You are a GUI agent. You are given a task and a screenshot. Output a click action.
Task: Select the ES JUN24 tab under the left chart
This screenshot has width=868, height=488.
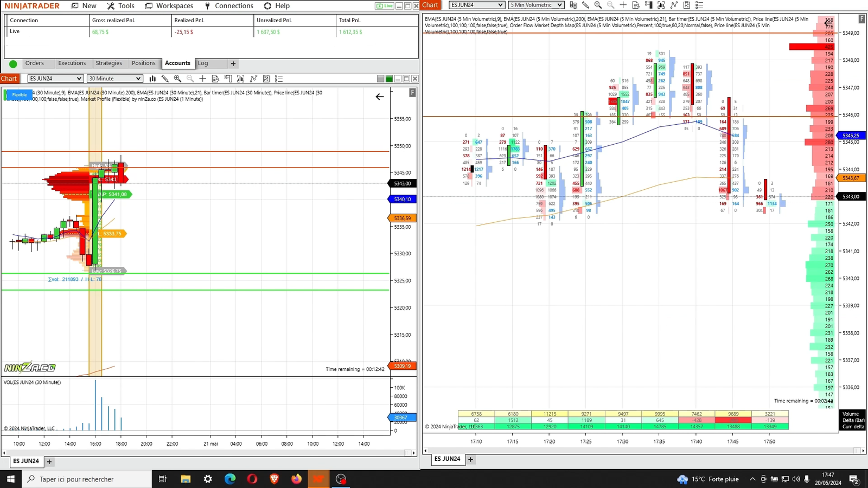click(x=26, y=461)
